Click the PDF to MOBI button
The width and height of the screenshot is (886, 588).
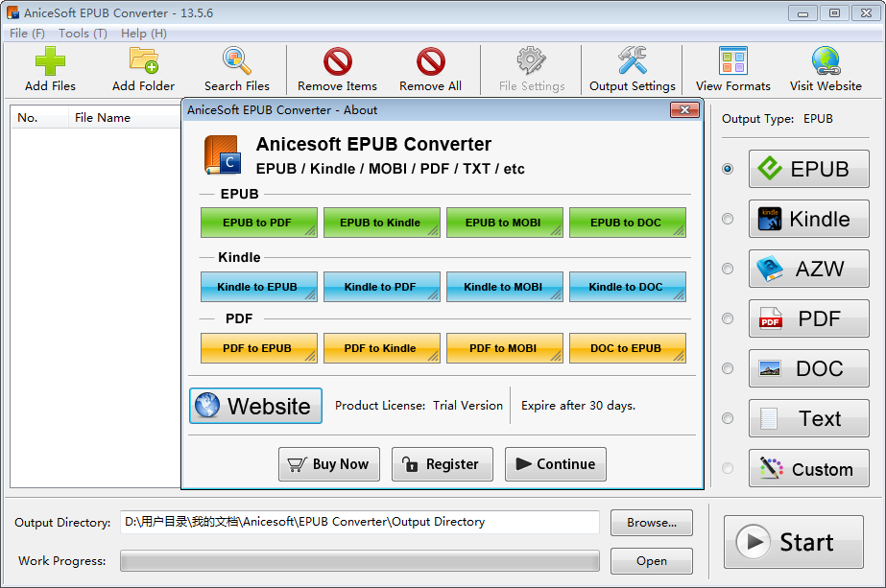[x=505, y=348]
